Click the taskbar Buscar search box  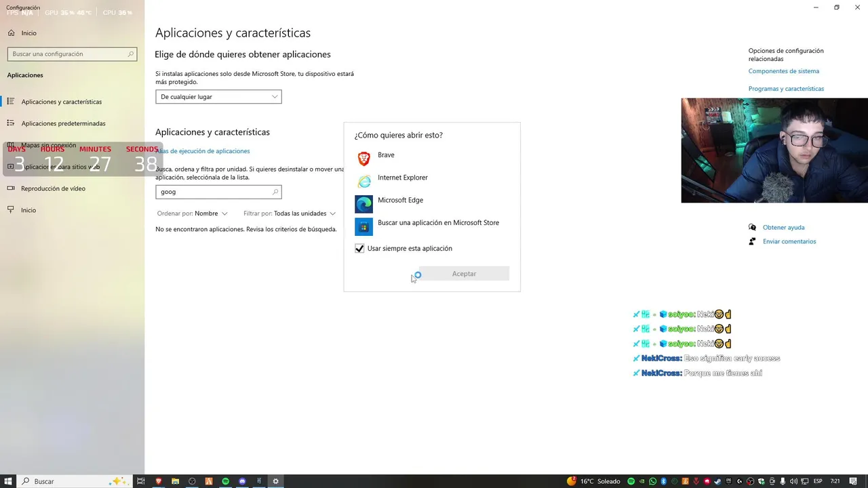(x=75, y=481)
